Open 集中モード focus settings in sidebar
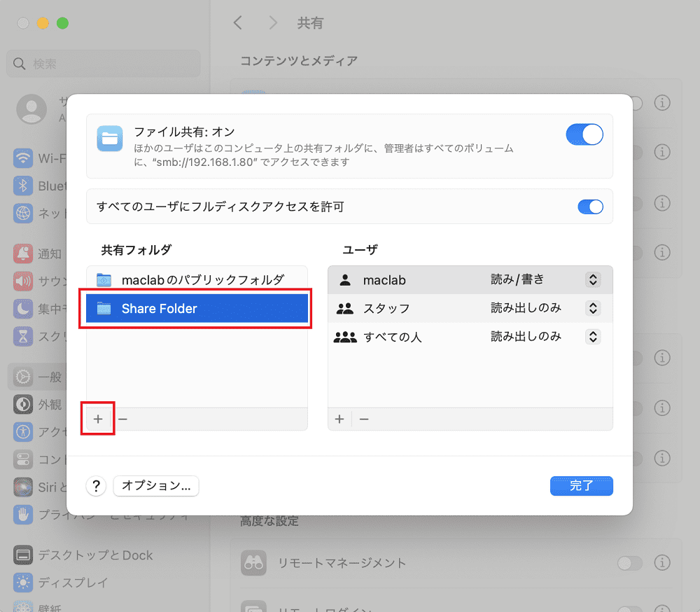The width and height of the screenshot is (700, 612). tap(39, 309)
